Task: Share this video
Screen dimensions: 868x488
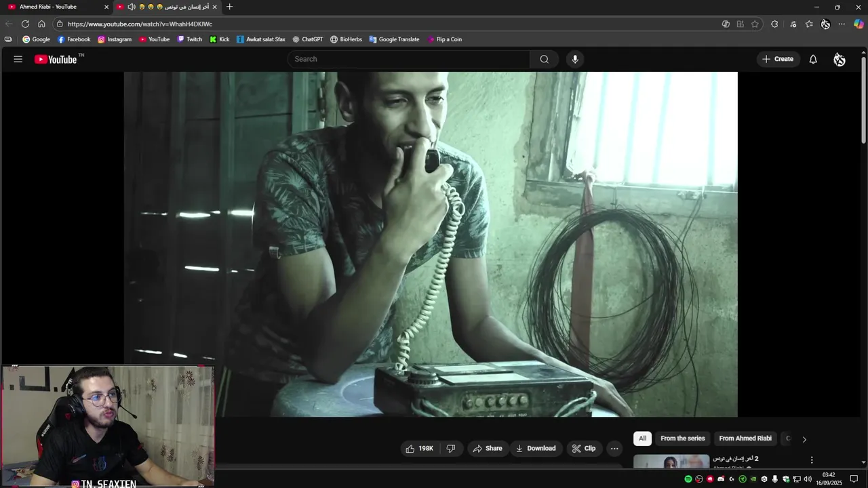Action: 488,448
